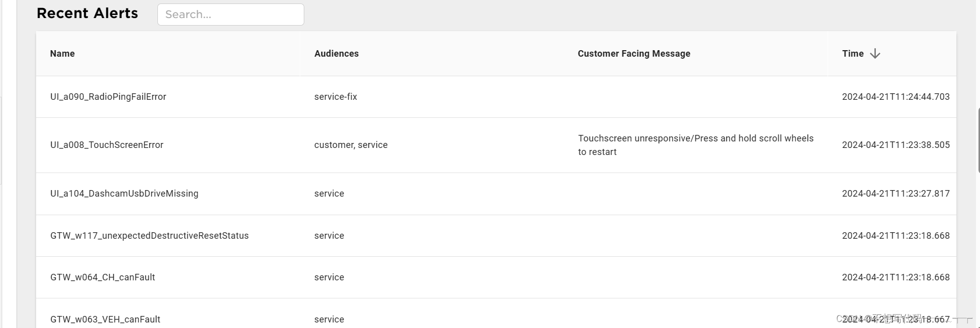This screenshot has height=328, width=980.
Task: Click the Time column header label
Action: [x=853, y=54]
